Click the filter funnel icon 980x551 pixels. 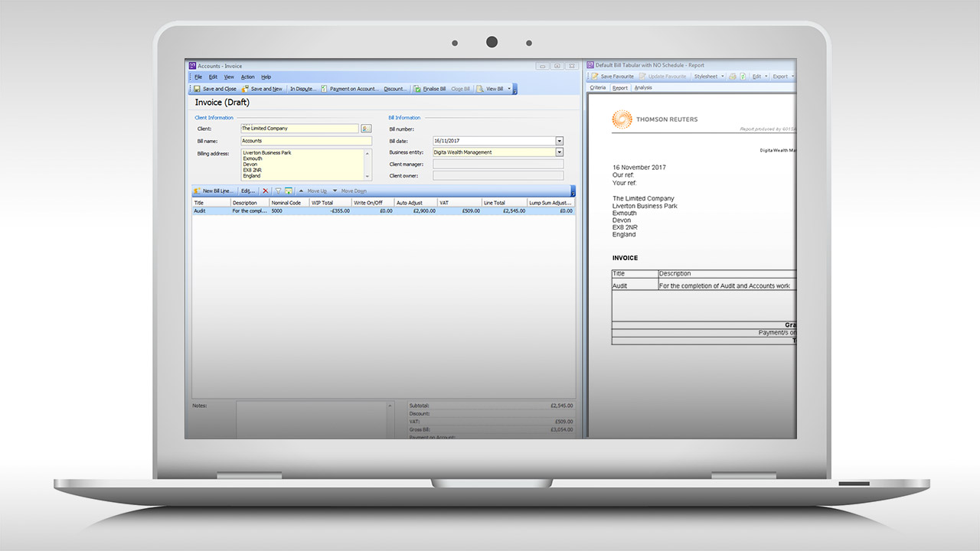(279, 191)
